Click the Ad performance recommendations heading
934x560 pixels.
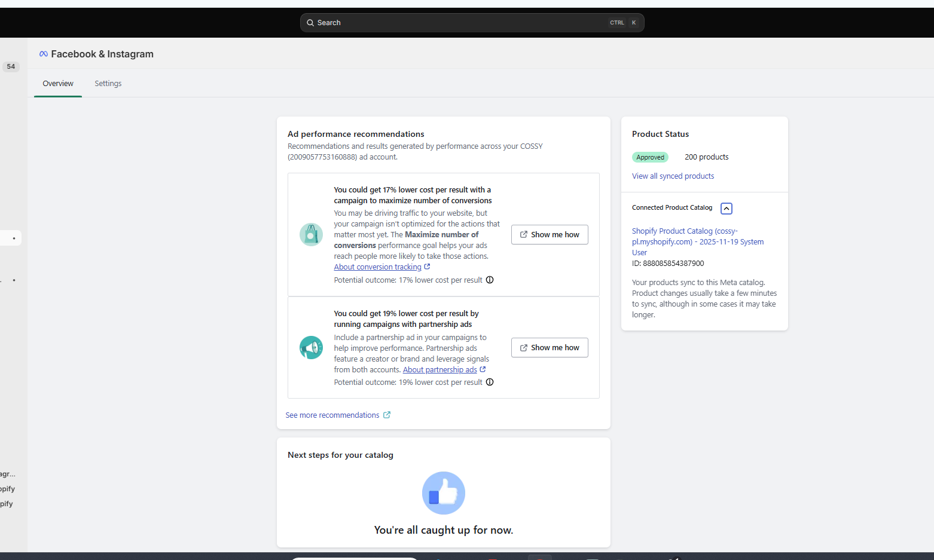coord(356,134)
